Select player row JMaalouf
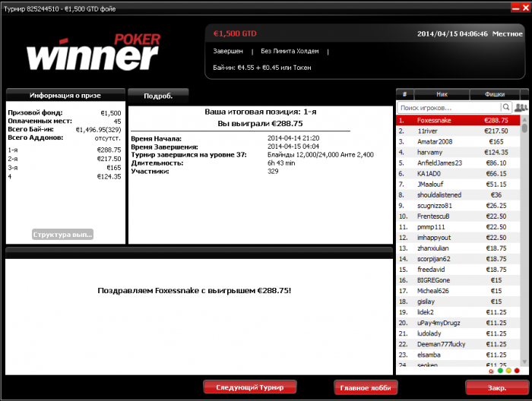Image resolution: width=532 pixels, height=401 pixels. (458, 185)
